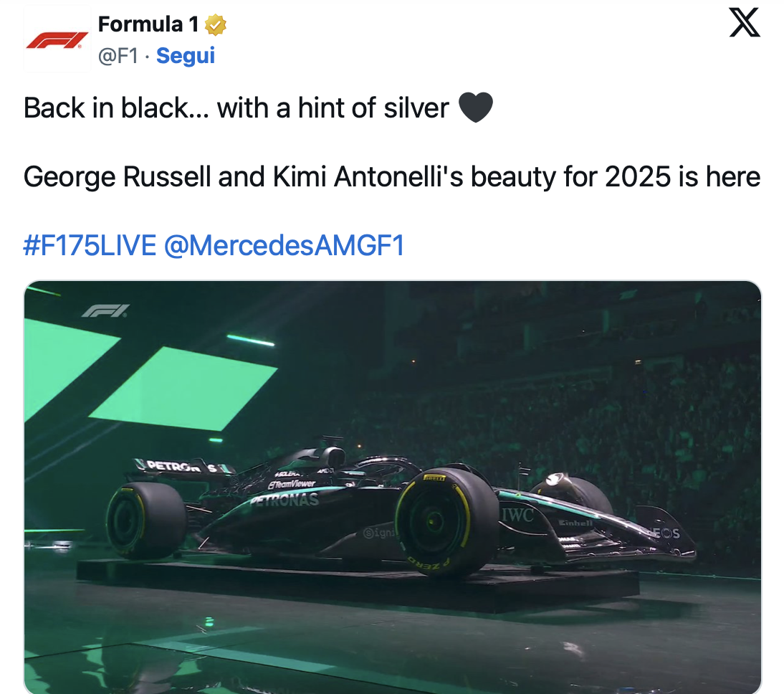The height and width of the screenshot is (694, 784).
Task: Click the TeamViewer logo on the engine cover
Action: (292, 484)
